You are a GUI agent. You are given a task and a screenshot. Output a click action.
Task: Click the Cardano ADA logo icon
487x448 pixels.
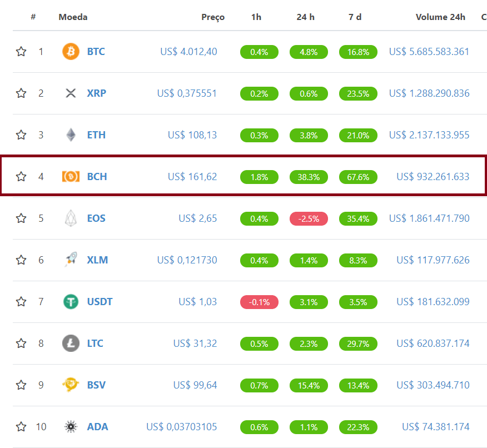(x=71, y=427)
